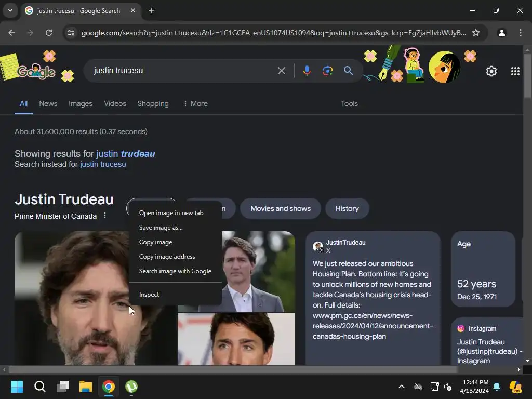Close the justin trucesu tab

point(133,10)
